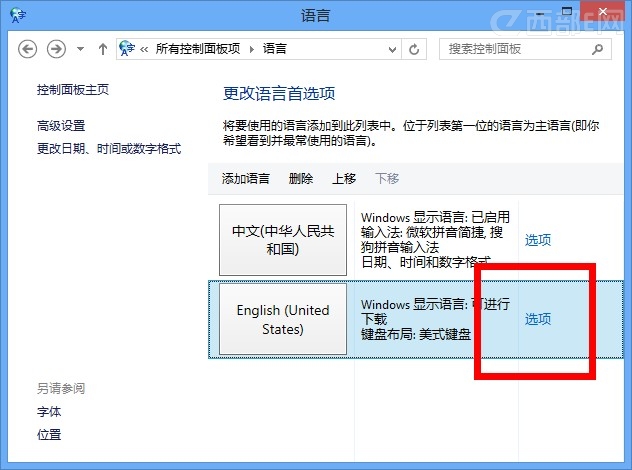Click 上移 to move language up

[x=344, y=178]
